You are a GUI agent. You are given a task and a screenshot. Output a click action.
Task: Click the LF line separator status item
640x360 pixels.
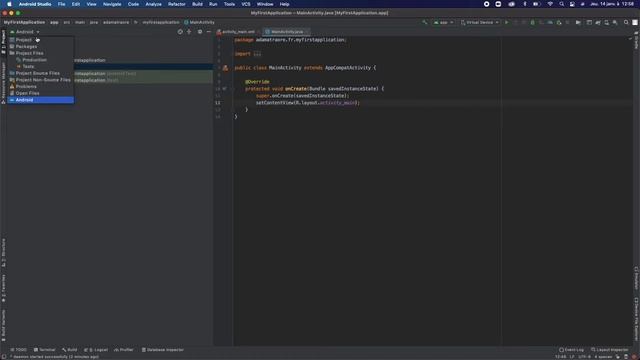tap(572, 357)
